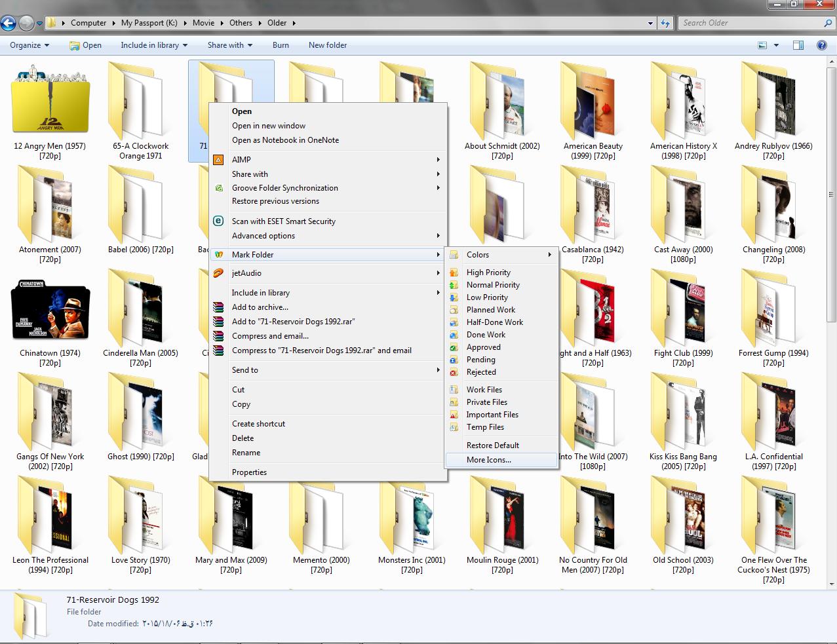The width and height of the screenshot is (837, 644).
Task: Click the ESET Smart Security scan icon
Action: 218,221
